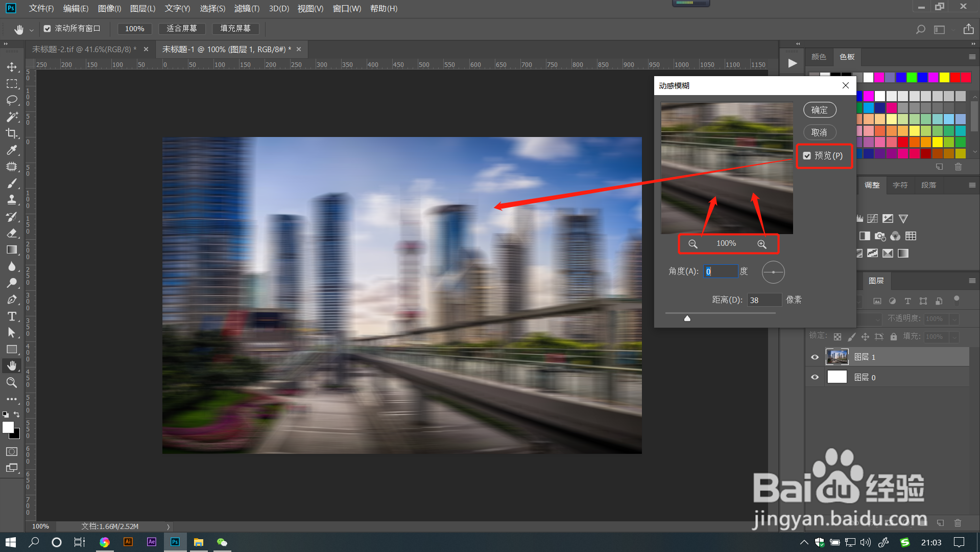The image size is (980, 552).
Task: Select the Path Selection tool
Action: tap(12, 333)
